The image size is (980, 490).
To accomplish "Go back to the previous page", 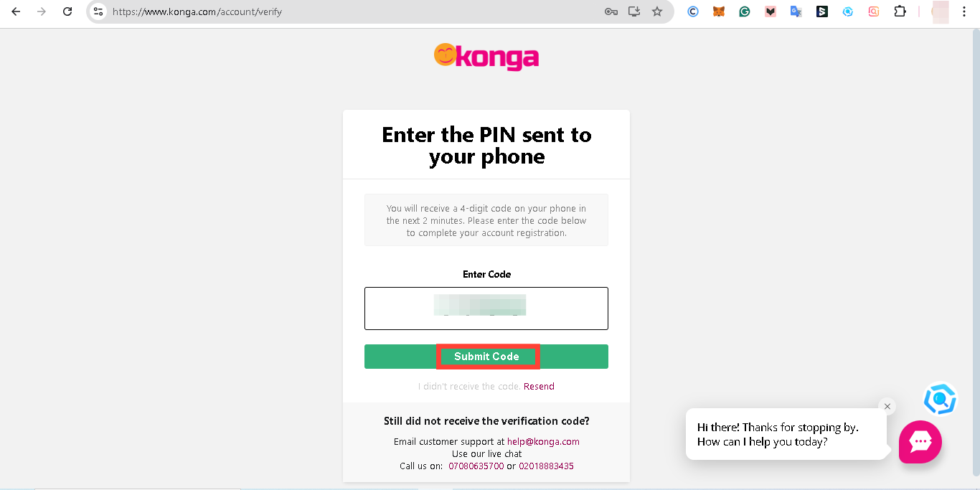I will (x=16, y=11).
